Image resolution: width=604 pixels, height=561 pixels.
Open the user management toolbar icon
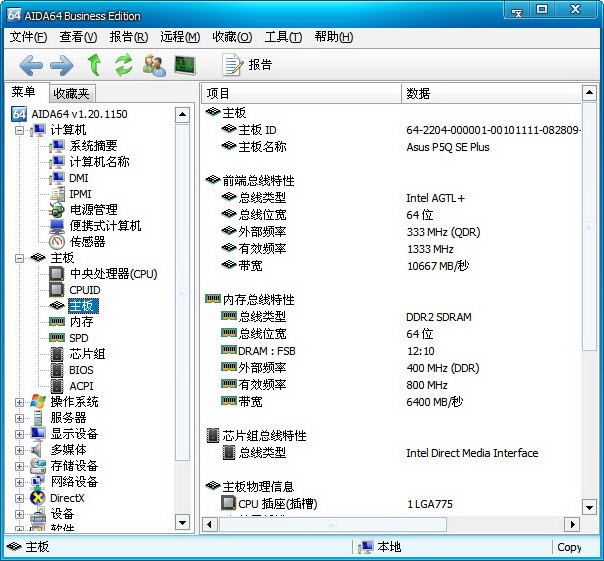[x=154, y=66]
